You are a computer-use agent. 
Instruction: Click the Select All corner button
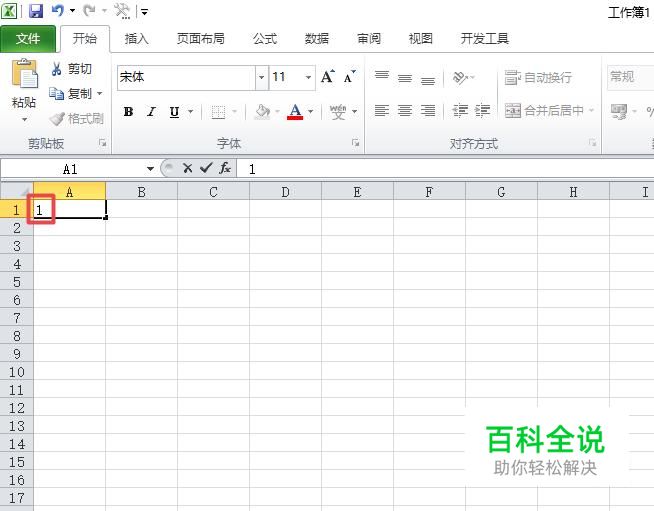(17, 191)
